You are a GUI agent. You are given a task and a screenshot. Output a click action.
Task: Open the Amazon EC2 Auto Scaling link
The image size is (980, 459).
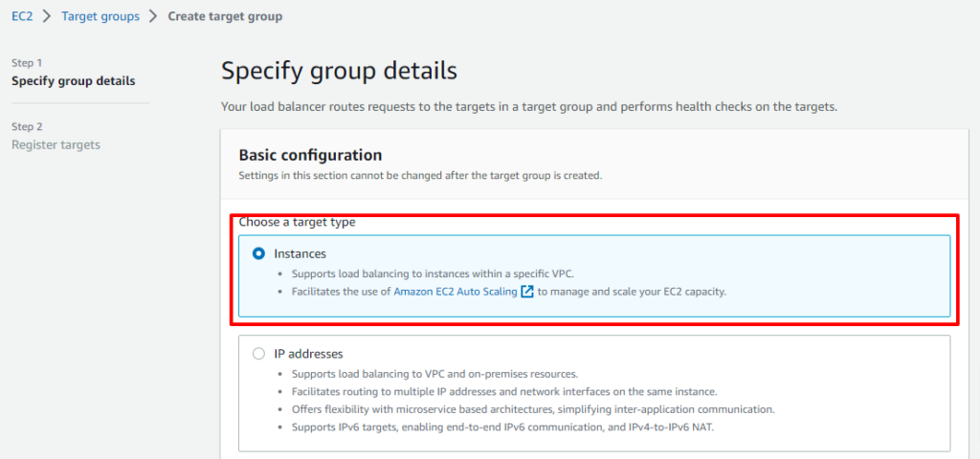click(456, 292)
